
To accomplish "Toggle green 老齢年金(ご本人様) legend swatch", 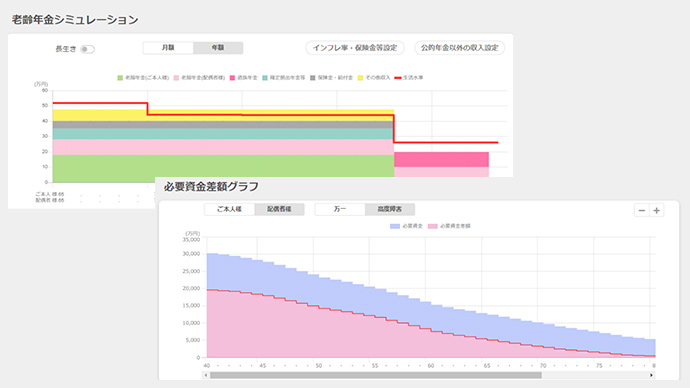I will pos(120,78).
